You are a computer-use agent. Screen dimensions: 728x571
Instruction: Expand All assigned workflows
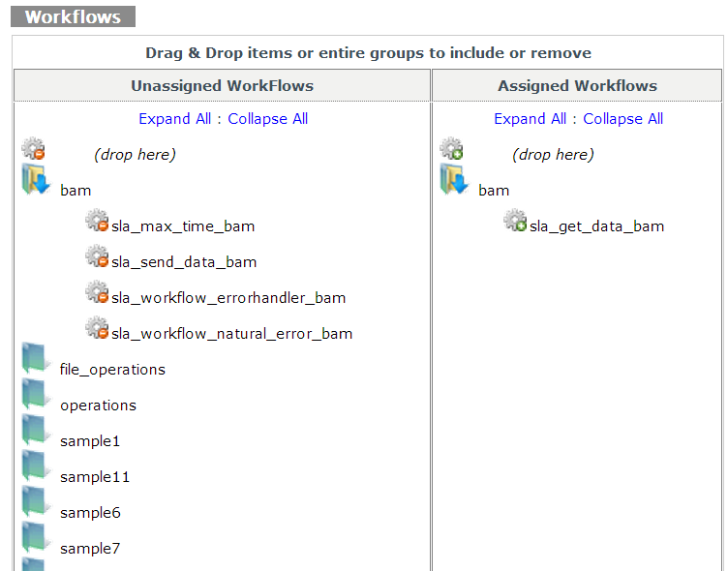530,119
